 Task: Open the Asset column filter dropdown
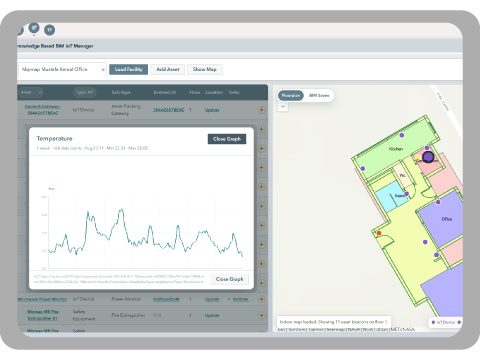click(31, 92)
